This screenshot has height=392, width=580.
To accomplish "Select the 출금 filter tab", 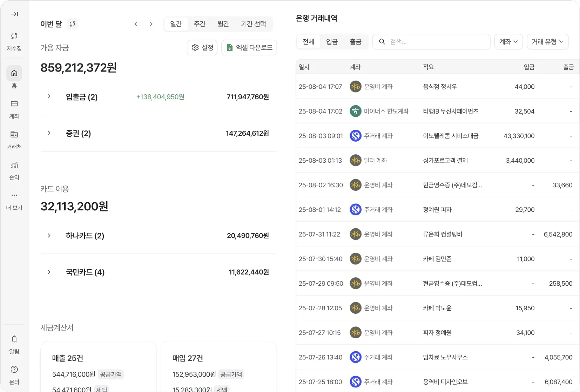I will [355, 42].
